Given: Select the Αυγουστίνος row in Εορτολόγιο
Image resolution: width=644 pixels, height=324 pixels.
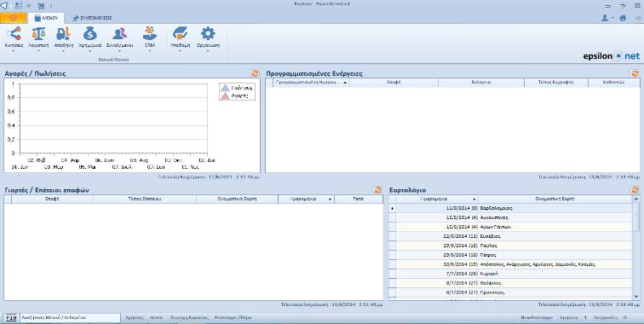Looking at the screenshot, I should click(510, 217).
